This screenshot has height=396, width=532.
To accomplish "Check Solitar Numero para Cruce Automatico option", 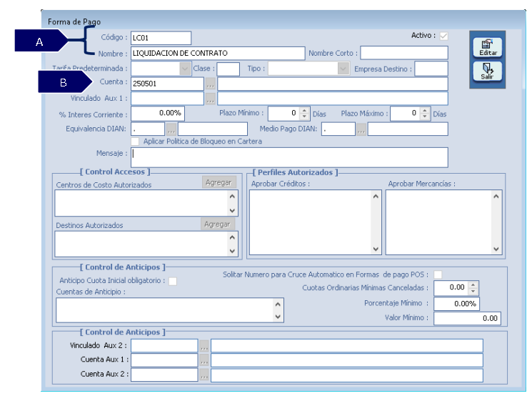I will (x=438, y=274).
